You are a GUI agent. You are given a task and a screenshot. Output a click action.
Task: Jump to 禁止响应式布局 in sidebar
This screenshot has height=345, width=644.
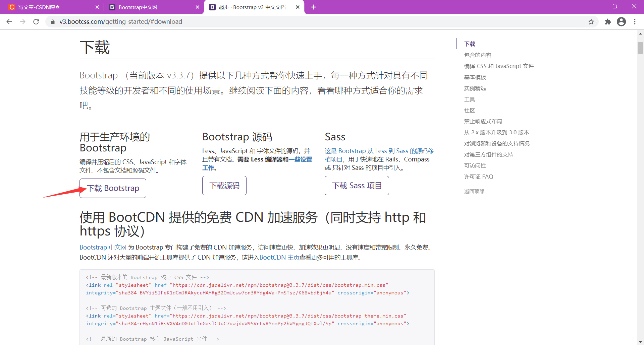(483, 121)
